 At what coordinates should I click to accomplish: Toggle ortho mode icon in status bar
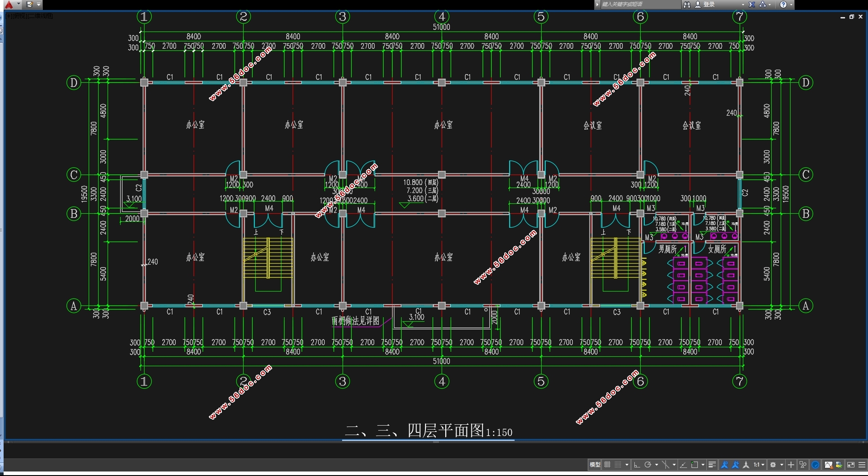point(637,465)
